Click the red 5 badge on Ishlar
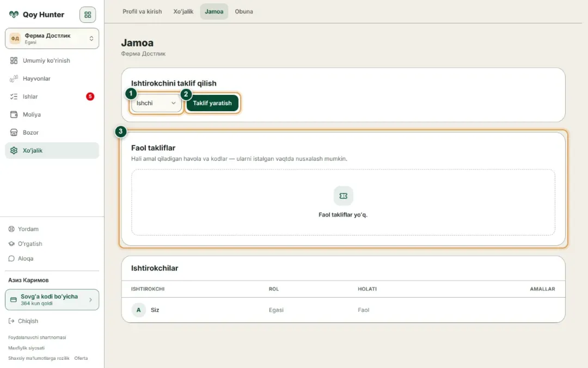588x368 pixels. click(90, 96)
